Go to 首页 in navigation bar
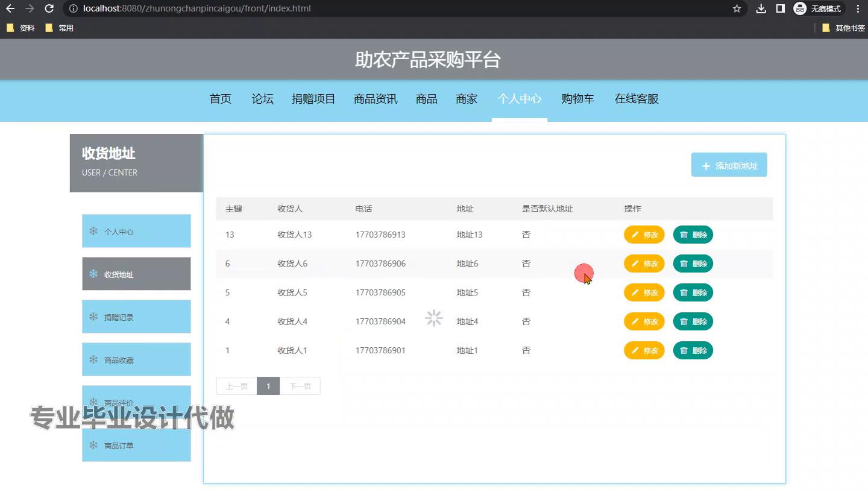Screen dimensions: 868x492 (x=221, y=99)
